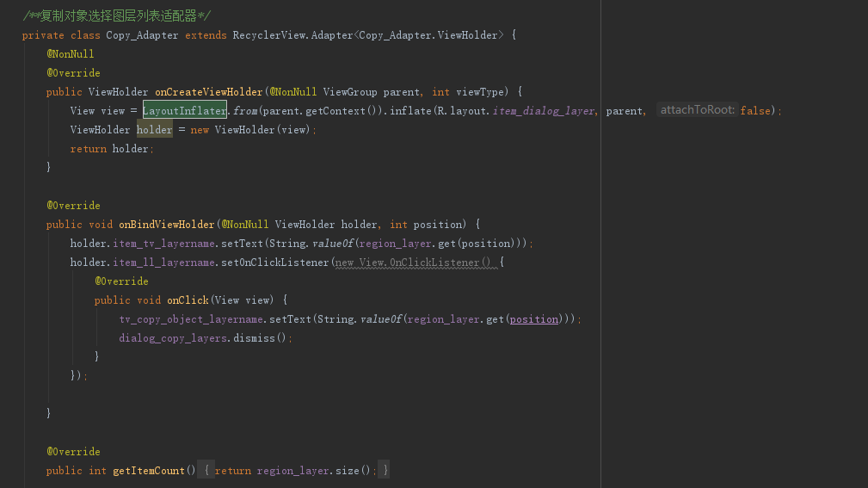Viewport: 868px width, 488px height.
Task: Click the Chinese doc comment above the class
Action: (x=117, y=16)
